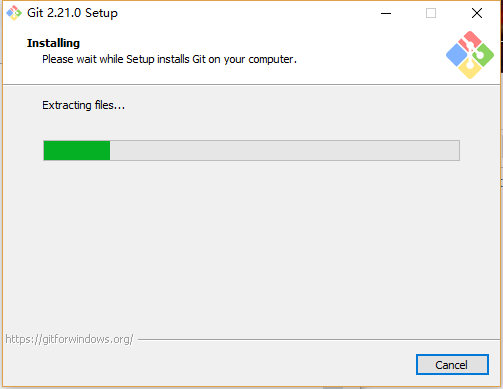The image size is (503, 389).
Task: Click the red diamond of the Git logo
Action: pyautogui.click(x=469, y=41)
